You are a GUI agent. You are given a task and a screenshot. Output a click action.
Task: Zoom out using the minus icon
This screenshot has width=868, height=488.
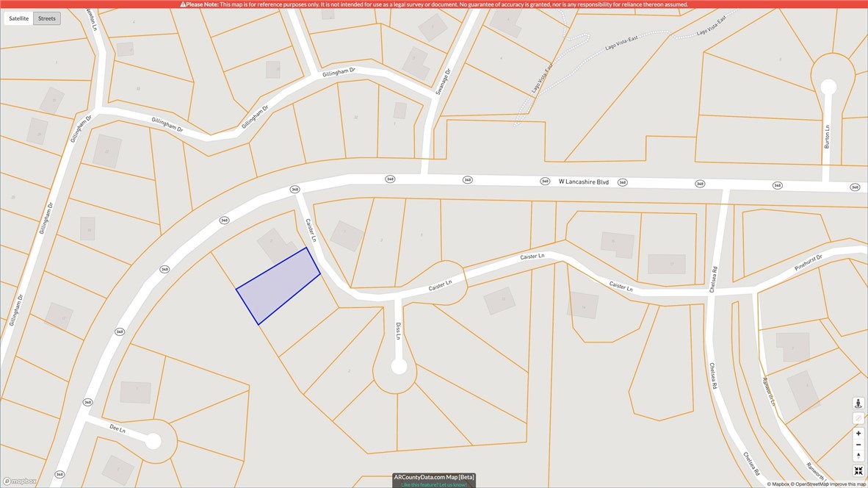click(x=858, y=444)
